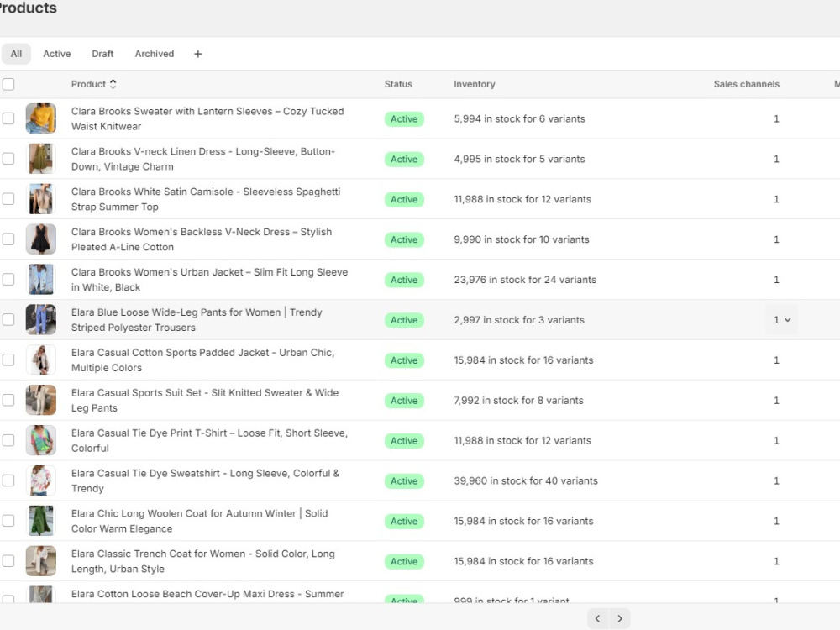Image resolution: width=840 pixels, height=630 pixels.
Task: Open yellow sweater product thumbnail
Action: (x=40, y=118)
